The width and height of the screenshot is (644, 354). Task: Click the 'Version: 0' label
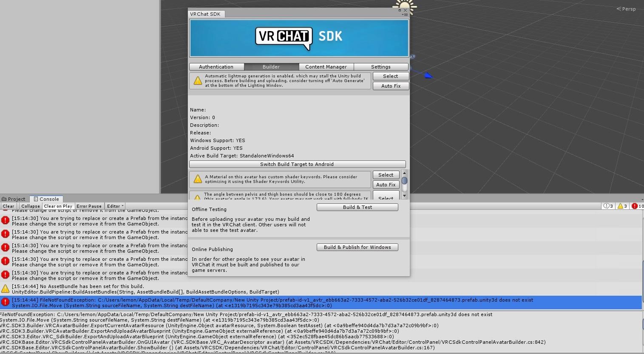202,117
